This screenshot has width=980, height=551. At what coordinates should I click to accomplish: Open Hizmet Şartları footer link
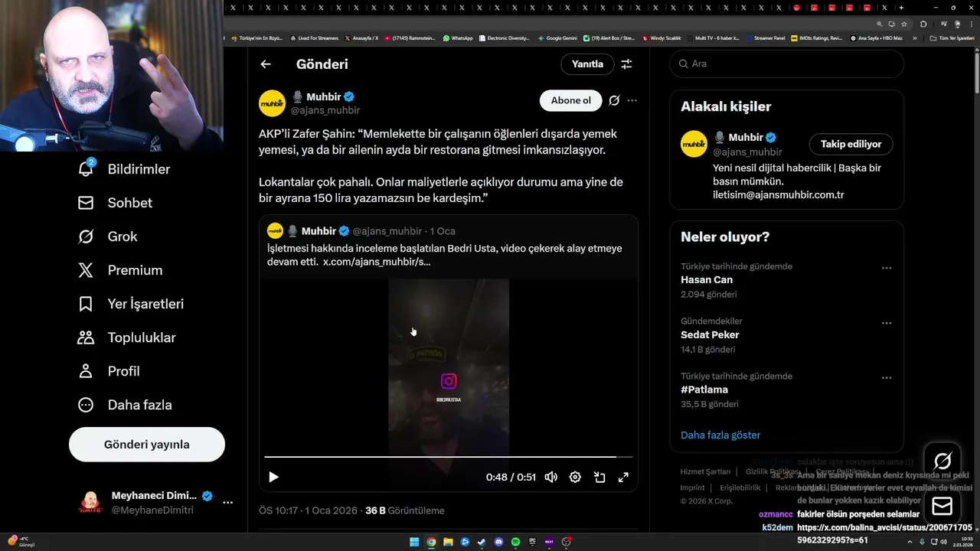(x=705, y=471)
